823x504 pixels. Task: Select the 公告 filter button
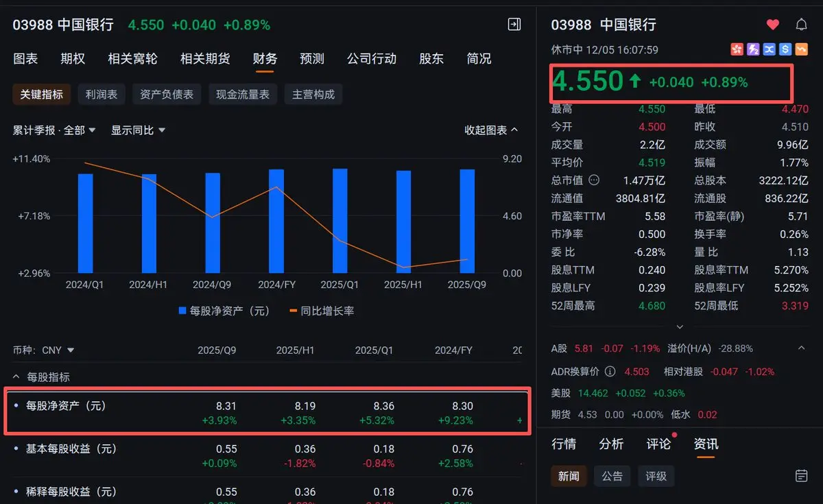pyautogui.click(x=612, y=476)
